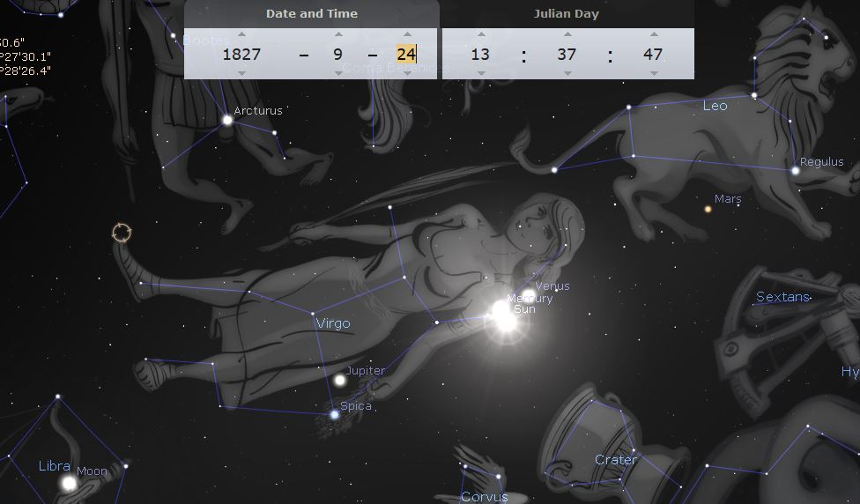Screen dimensions: 860x504
Task: Increase the month with up arrow
Action: 338,34
